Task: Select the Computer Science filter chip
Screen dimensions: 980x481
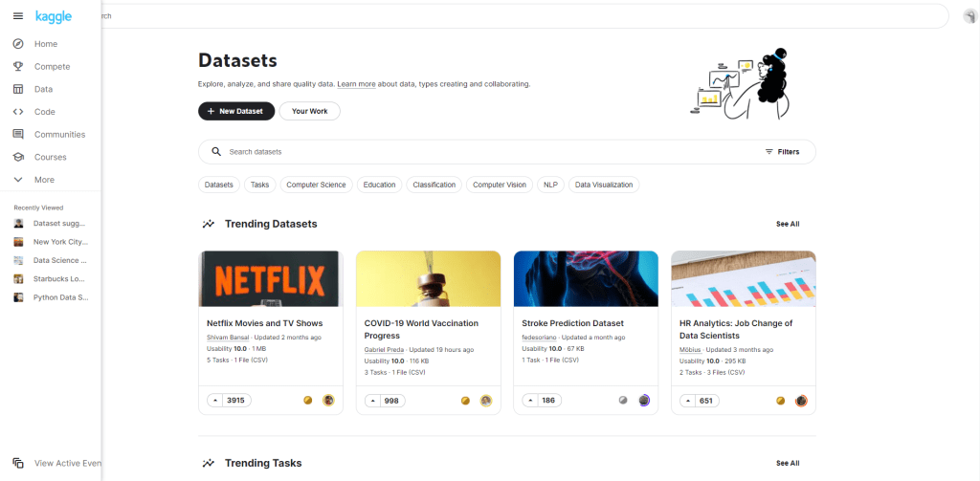Action: coord(316,185)
